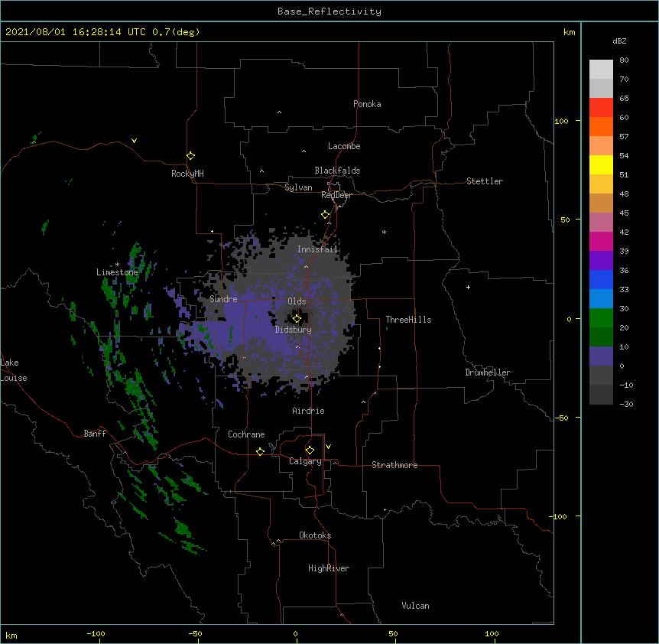Click the Sylvan town label
This screenshot has width=659, height=644.
coord(298,187)
